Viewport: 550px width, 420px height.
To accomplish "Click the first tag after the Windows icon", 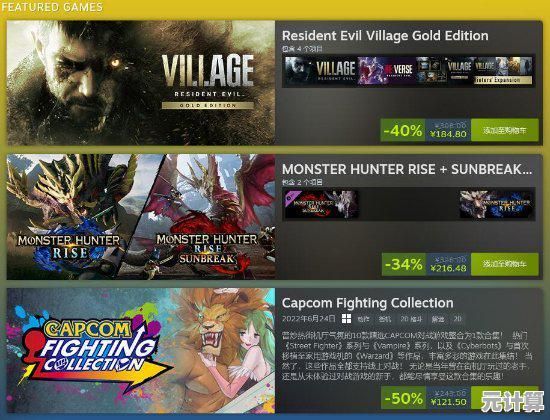I will coord(363,319).
